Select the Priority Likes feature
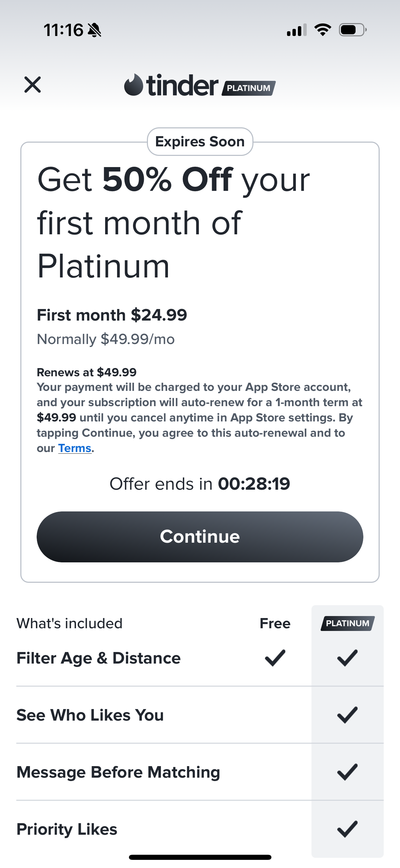The height and width of the screenshot is (868, 400). pos(67,829)
